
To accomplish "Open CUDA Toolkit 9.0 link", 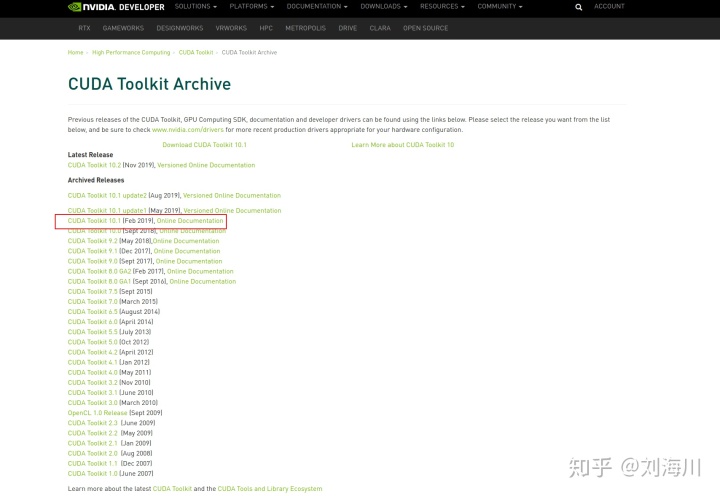I will (92, 261).
